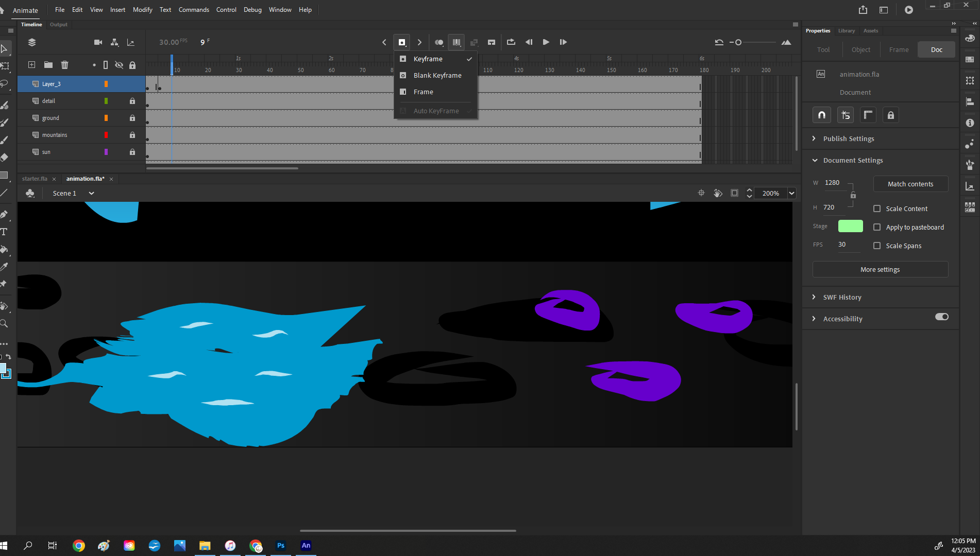Click the camera icon in the timeline toolbar
980x556 pixels.
98,42
